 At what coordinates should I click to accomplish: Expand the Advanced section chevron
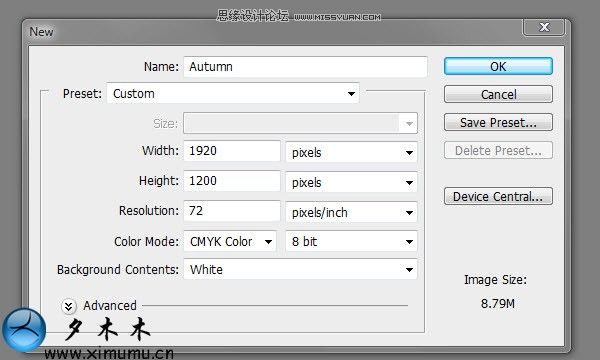[69, 306]
